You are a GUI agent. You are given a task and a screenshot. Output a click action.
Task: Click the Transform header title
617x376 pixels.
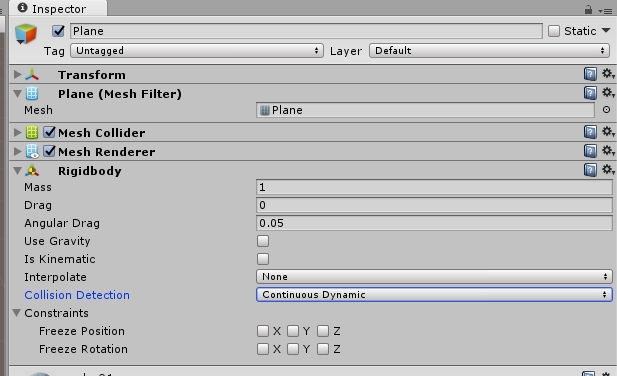pyautogui.click(x=92, y=75)
